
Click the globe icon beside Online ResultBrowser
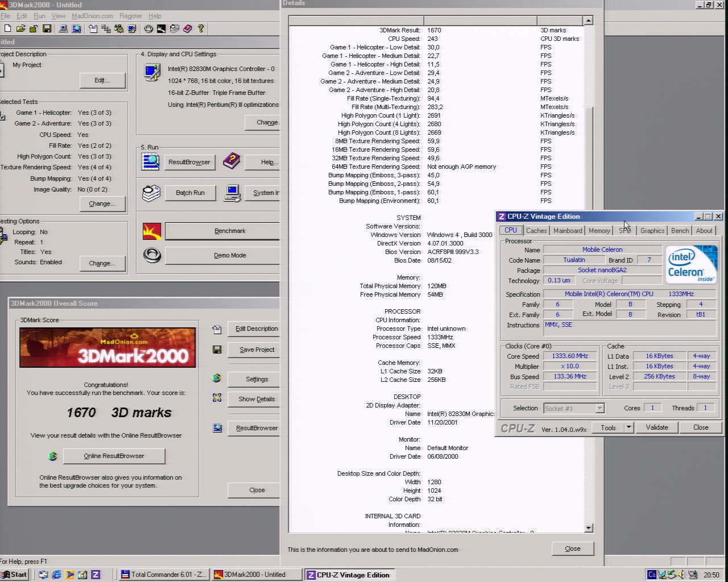53,456
